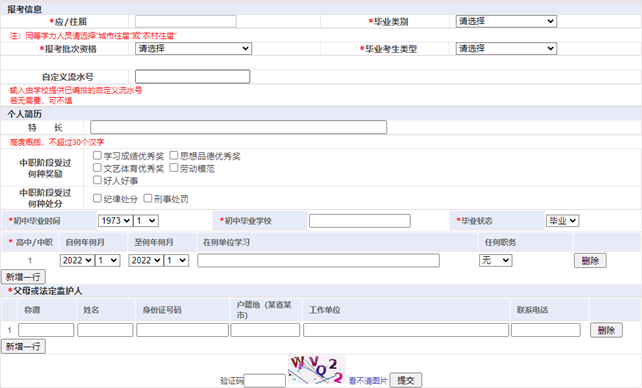Open the 自何年何月 year dropdown
642x388 pixels.
(77, 261)
